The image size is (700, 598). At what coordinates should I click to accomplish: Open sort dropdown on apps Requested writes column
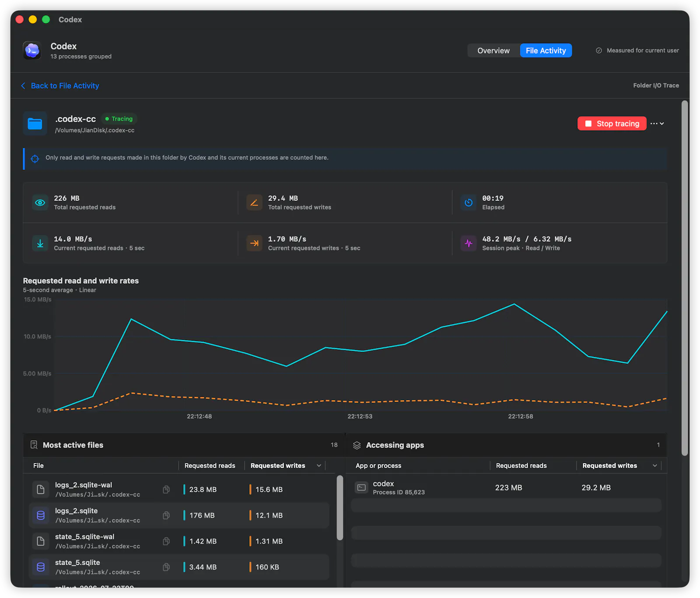(655, 466)
